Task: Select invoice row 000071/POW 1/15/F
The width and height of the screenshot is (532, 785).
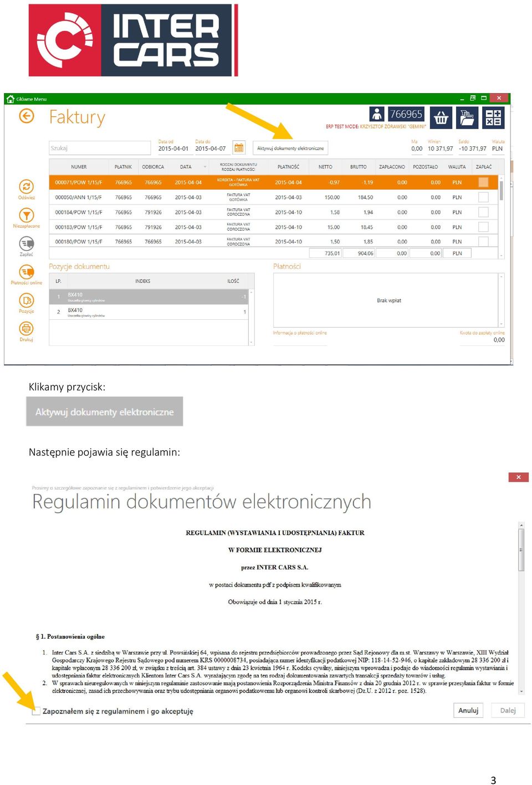Action: [x=274, y=182]
